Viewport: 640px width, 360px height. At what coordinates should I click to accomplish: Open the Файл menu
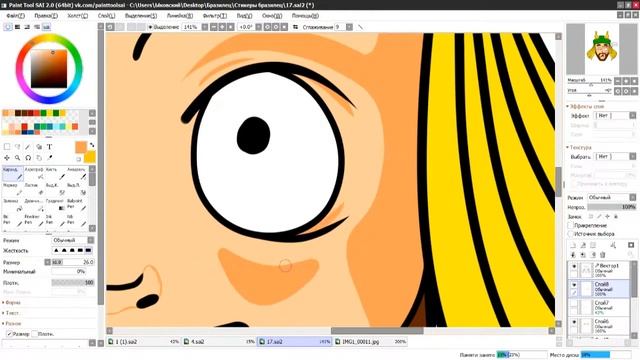16,16
